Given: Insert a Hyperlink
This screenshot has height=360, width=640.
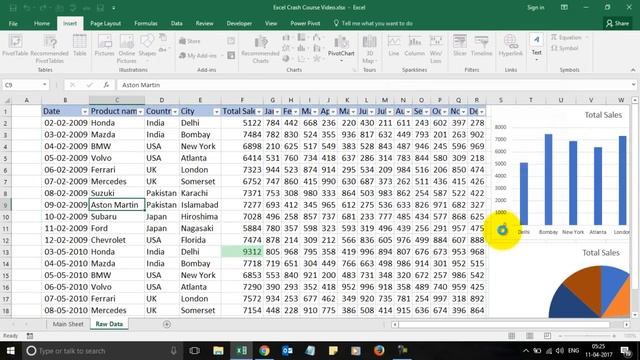Looking at the screenshot, I should tap(511, 45).
